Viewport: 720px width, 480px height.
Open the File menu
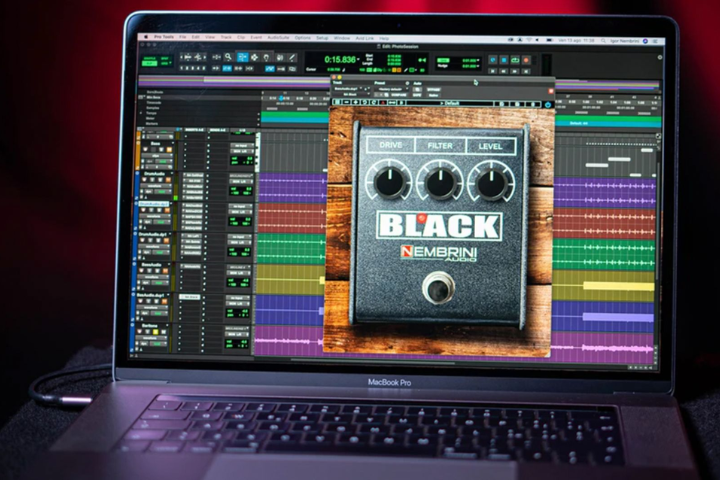point(182,37)
